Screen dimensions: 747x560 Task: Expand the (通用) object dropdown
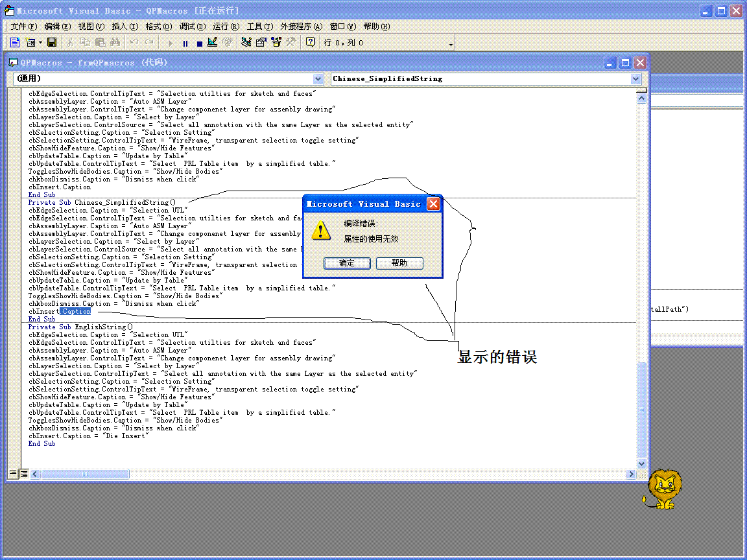click(x=318, y=78)
